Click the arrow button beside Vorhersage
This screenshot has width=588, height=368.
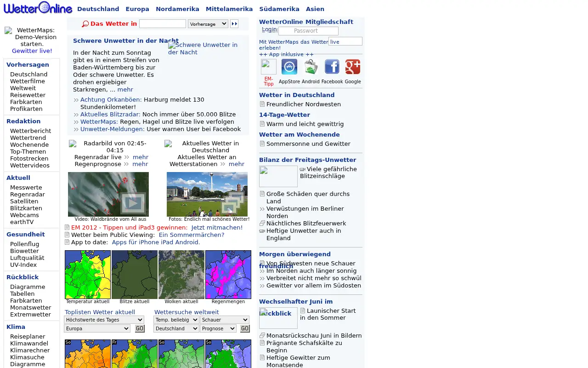click(x=234, y=24)
